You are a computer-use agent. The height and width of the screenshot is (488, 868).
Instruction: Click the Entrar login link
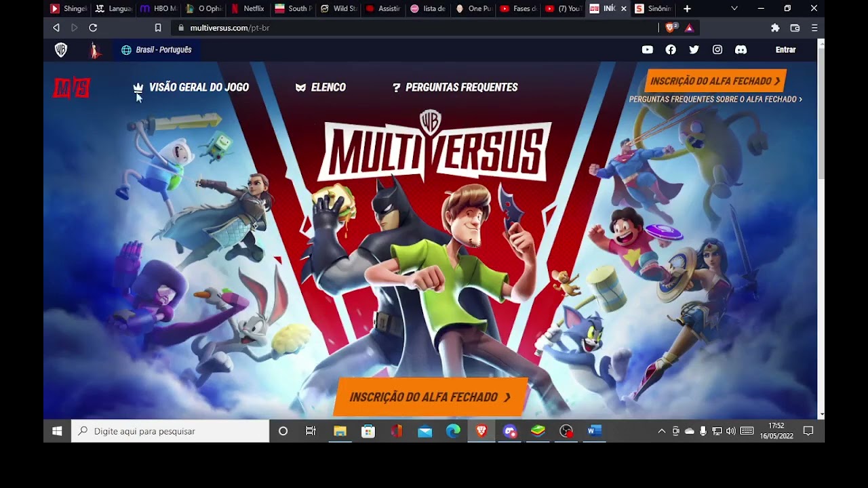[785, 49]
